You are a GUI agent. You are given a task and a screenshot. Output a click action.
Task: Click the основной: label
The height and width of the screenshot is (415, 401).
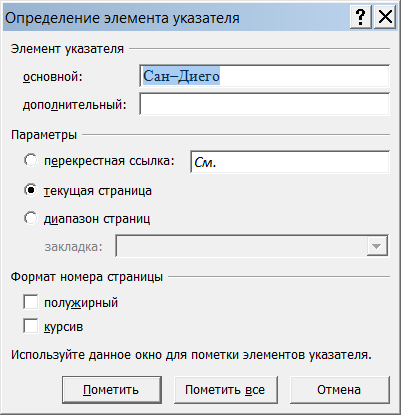point(53,77)
